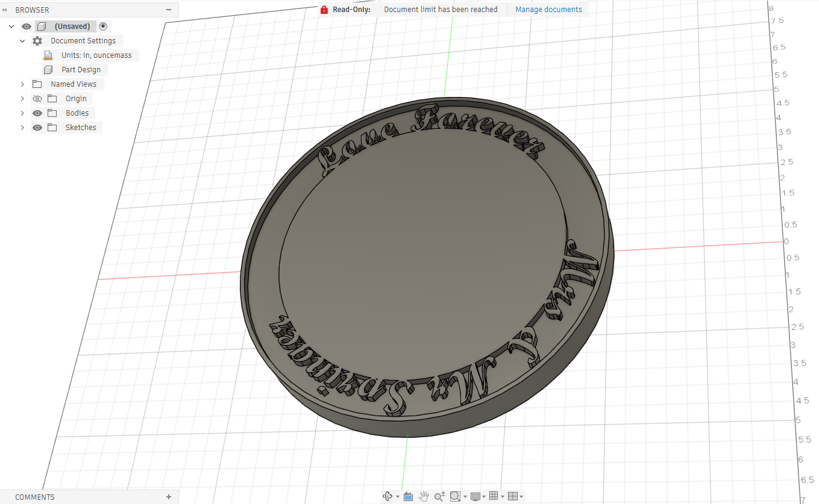
Task: Select the Orbit navigation tool
Action: pyautogui.click(x=388, y=496)
